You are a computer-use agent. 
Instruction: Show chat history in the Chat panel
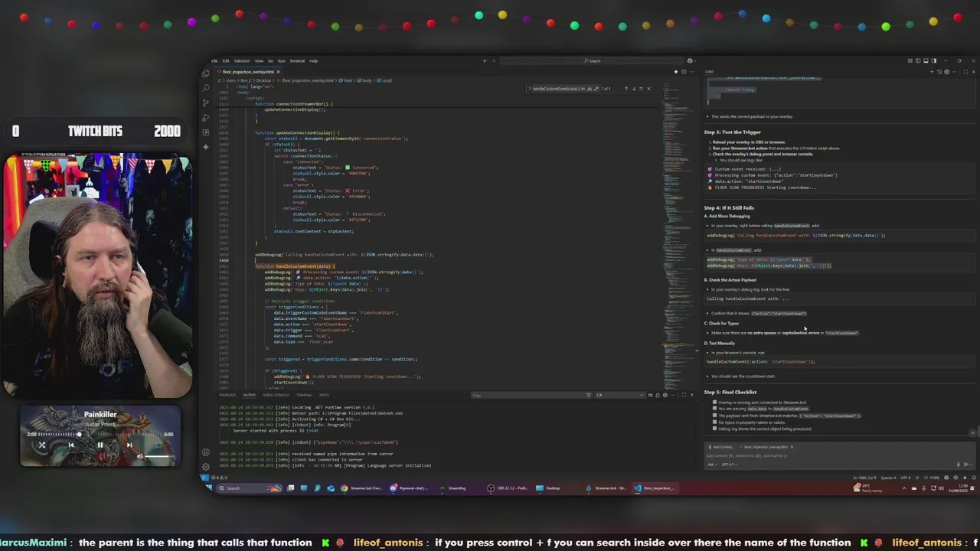point(939,71)
